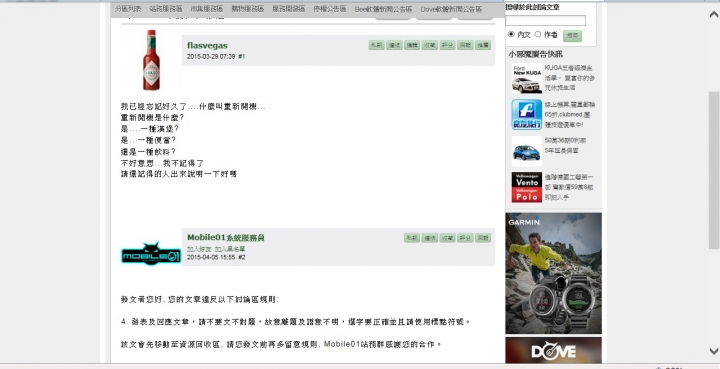Click 推薦 button on flasvegas post
The width and height of the screenshot is (720, 369).
[x=483, y=45]
